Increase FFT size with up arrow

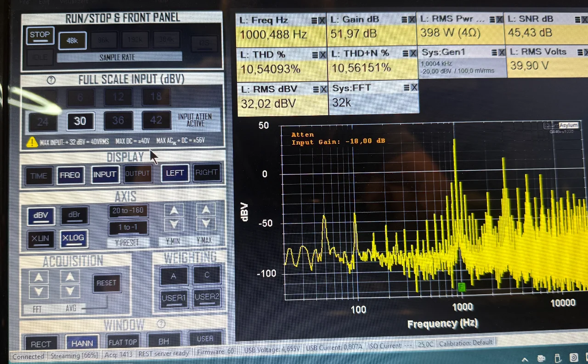point(39,277)
